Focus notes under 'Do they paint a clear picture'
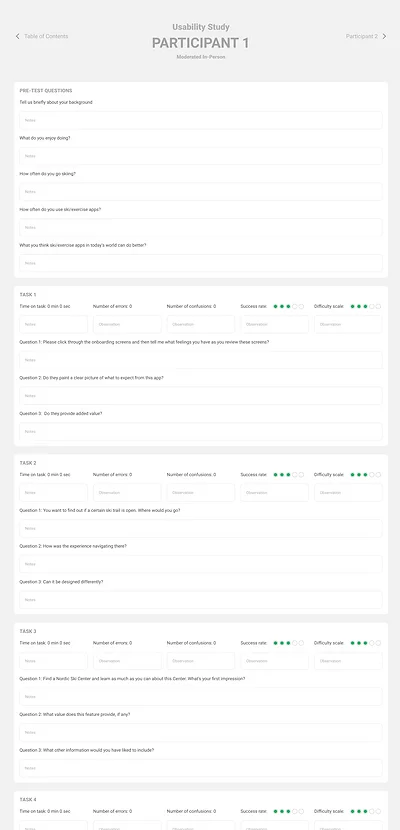Screen dimensions: 400x830 pos(201,396)
